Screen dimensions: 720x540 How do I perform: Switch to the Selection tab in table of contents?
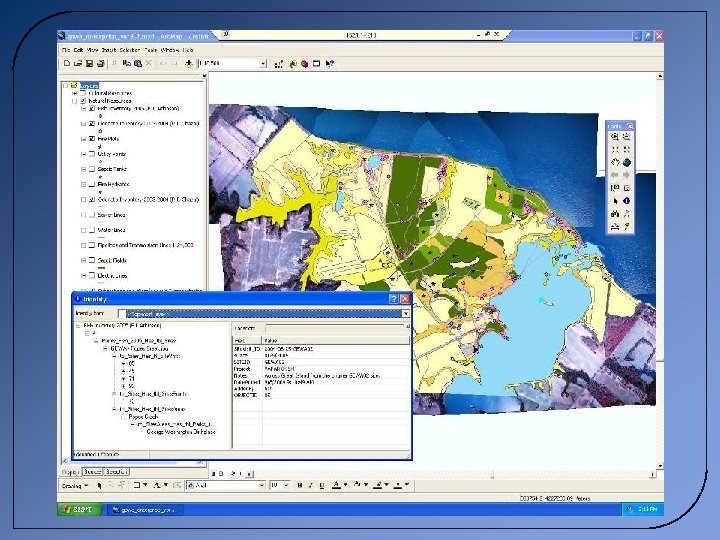pyautogui.click(x=117, y=472)
